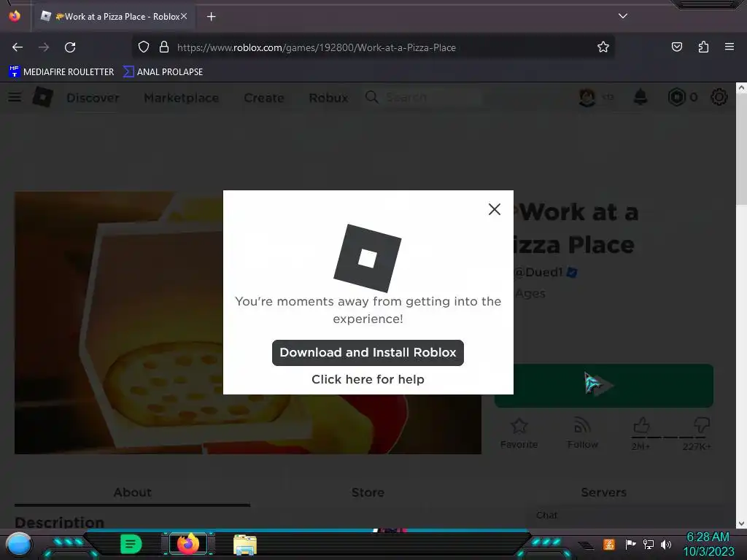747x560 pixels.
Task: Go to the Roblox home logo
Action: click(43, 97)
